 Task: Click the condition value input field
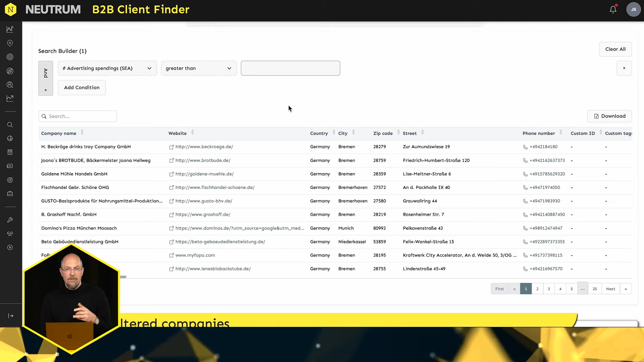pos(290,68)
